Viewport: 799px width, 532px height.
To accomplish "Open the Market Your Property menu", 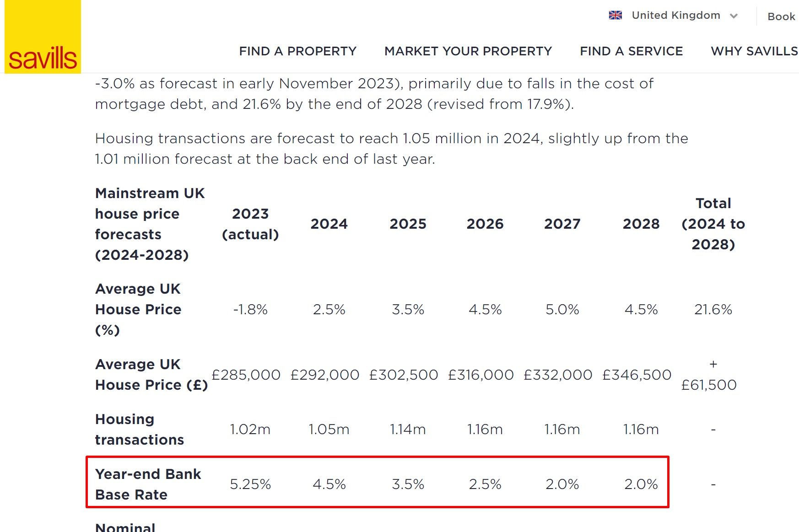I will pyautogui.click(x=468, y=51).
